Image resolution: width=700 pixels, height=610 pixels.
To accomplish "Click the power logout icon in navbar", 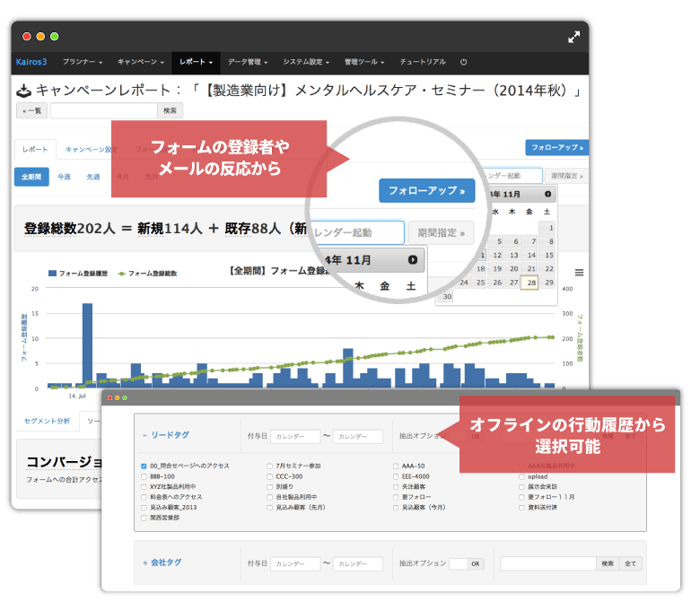I will 463,62.
